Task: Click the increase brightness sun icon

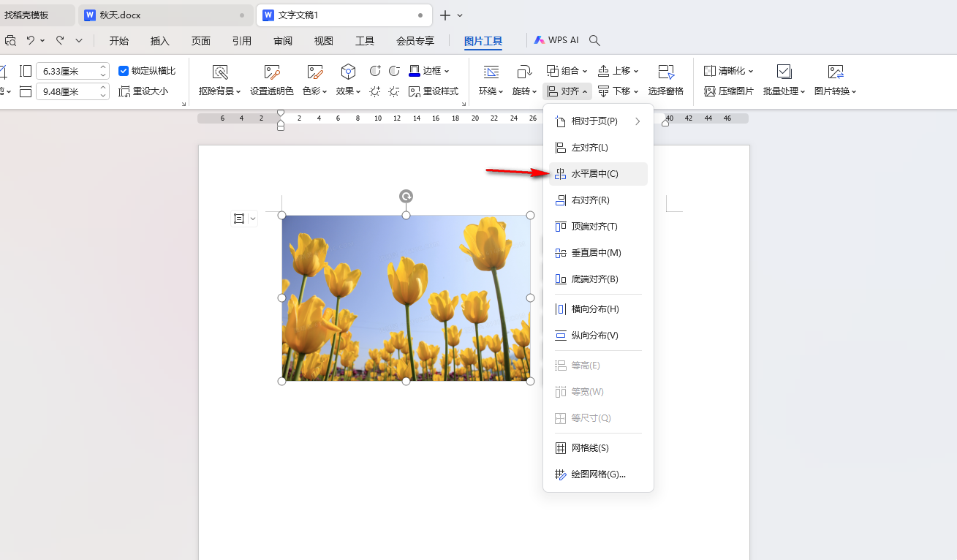Action: [375, 91]
